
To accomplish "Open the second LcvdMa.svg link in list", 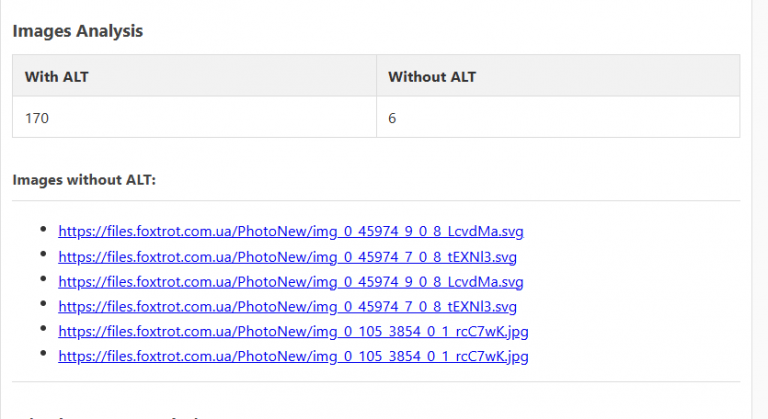I will [x=290, y=282].
